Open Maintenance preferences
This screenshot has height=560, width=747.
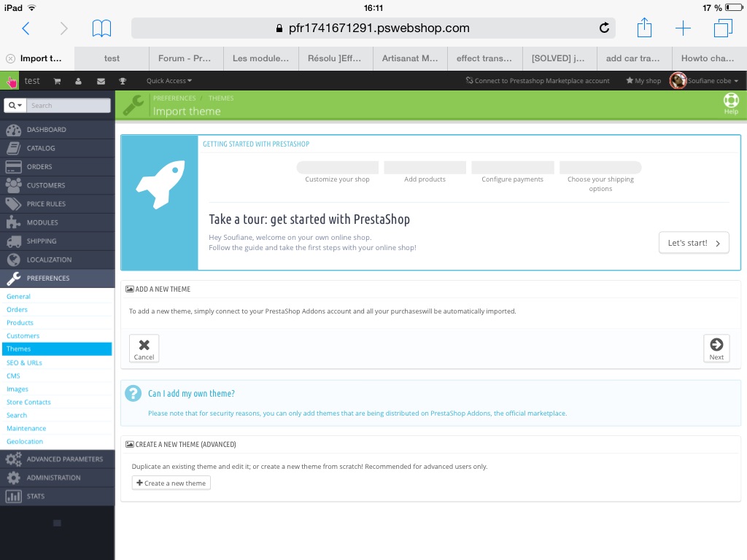tap(26, 428)
